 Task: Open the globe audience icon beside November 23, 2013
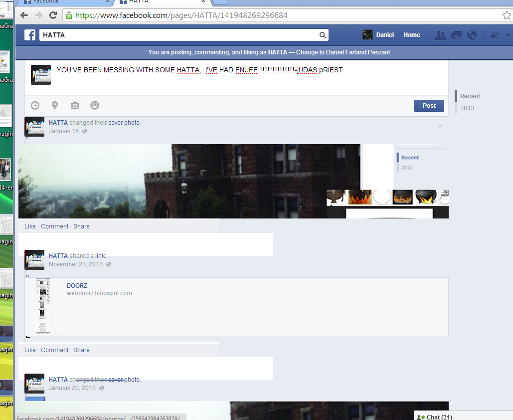click(109, 264)
